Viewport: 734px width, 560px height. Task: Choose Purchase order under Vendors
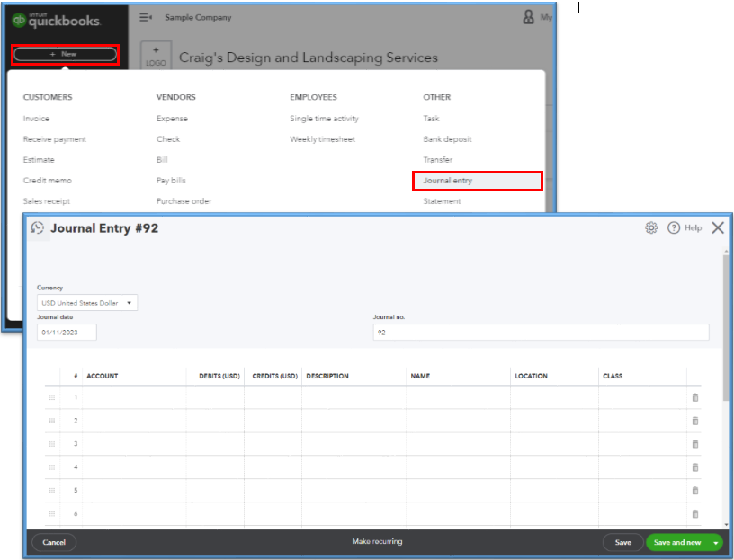[x=184, y=201]
